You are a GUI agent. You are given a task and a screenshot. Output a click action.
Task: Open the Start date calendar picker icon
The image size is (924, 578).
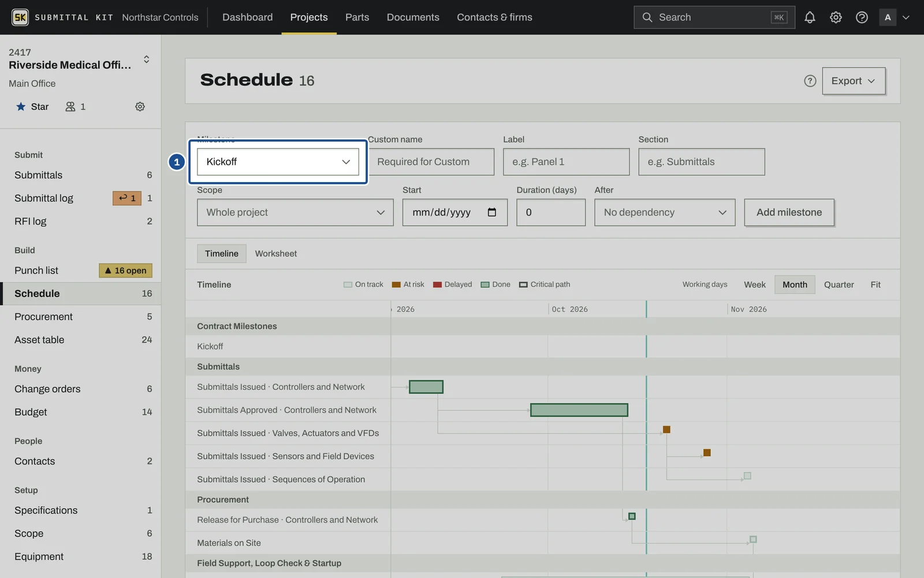tap(492, 212)
